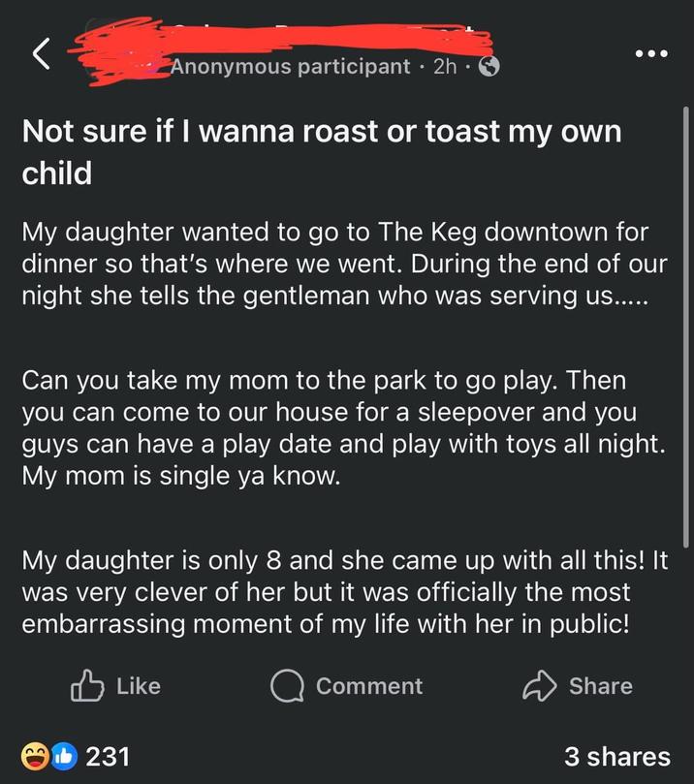Click the post title about roasting or toasting
Screen dimensions: 694x784
(x=321, y=152)
